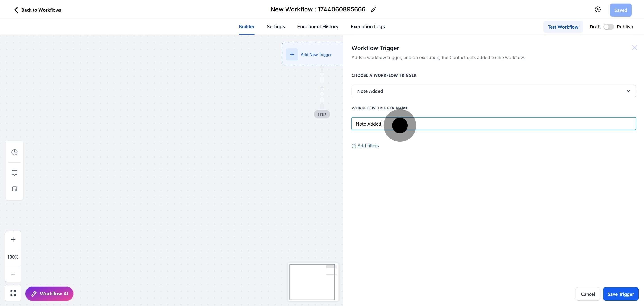Click the pencil icon to rename workflow
The height and width of the screenshot is (306, 644).
click(x=373, y=9)
